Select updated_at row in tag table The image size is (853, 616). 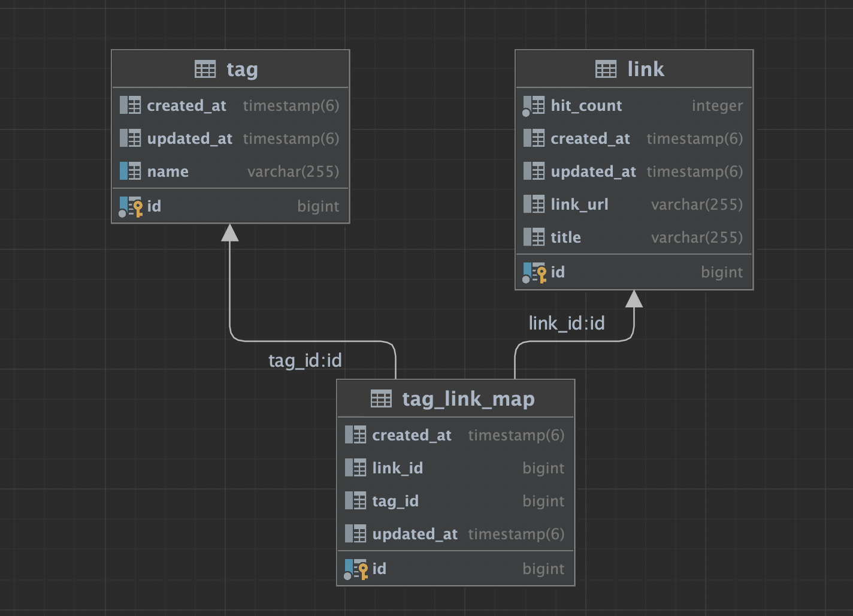pyautogui.click(x=231, y=138)
